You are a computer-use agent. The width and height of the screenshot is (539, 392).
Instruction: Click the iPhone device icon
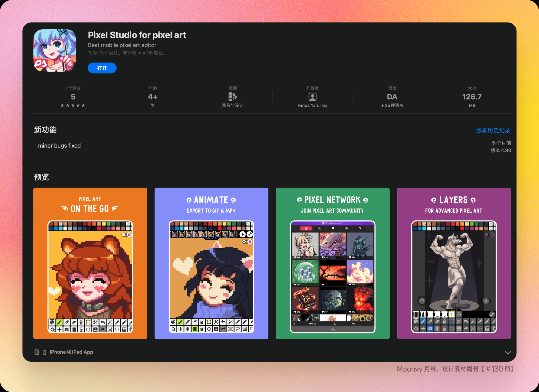tap(44, 352)
